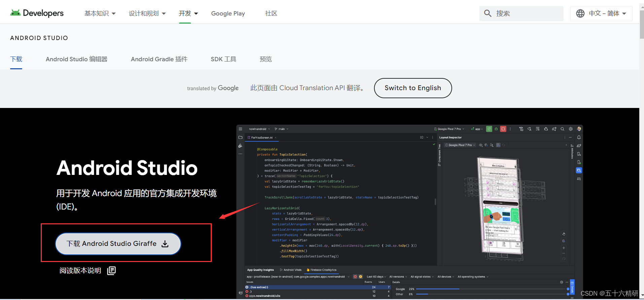Open 社区 in top navigation
Image resolution: width=644 pixels, height=300 pixels.
[271, 13]
